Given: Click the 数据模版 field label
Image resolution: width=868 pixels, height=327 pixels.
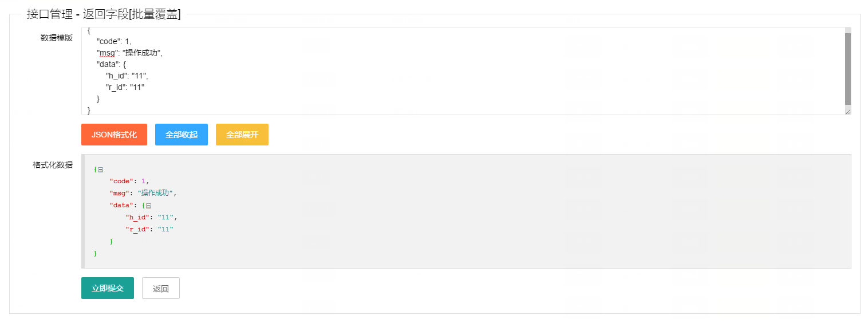Looking at the screenshot, I should tap(56, 38).
